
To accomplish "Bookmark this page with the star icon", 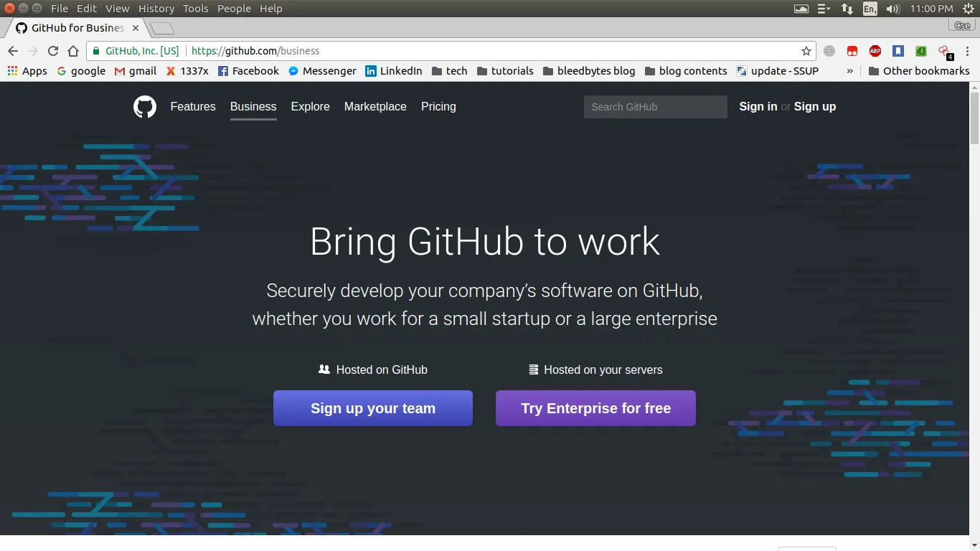I will pyautogui.click(x=806, y=51).
